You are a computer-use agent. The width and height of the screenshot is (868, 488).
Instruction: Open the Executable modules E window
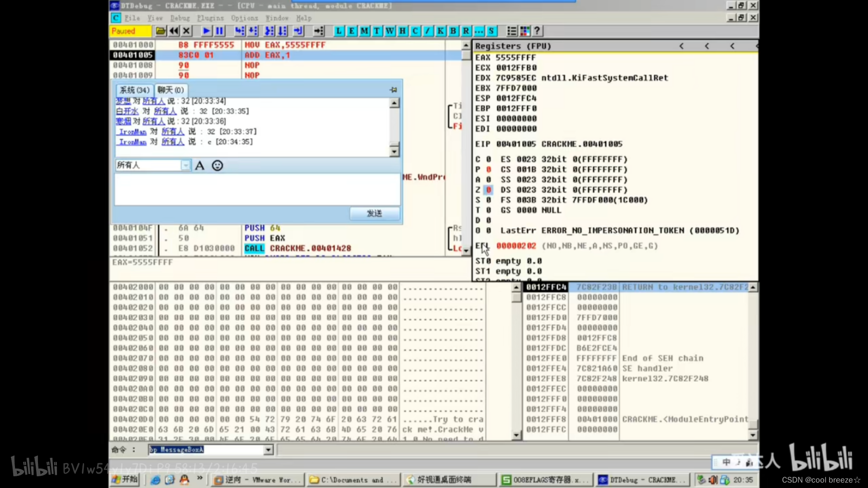click(352, 31)
